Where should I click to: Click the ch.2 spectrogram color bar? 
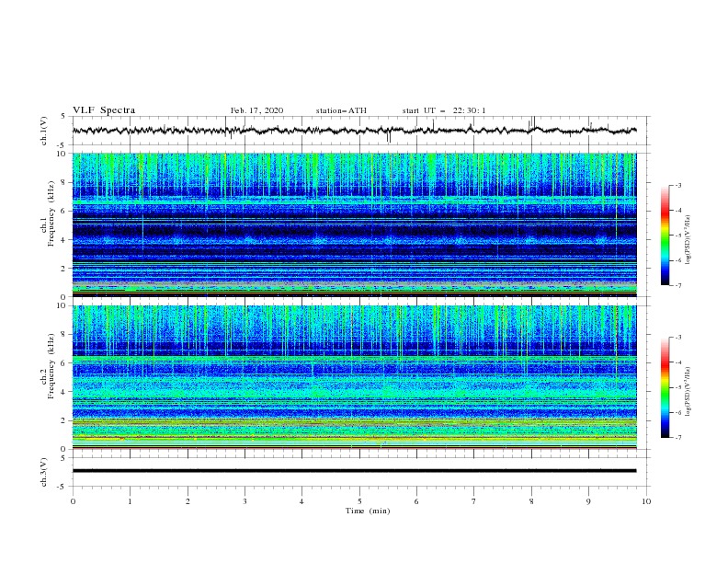click(x=665, y=387)
